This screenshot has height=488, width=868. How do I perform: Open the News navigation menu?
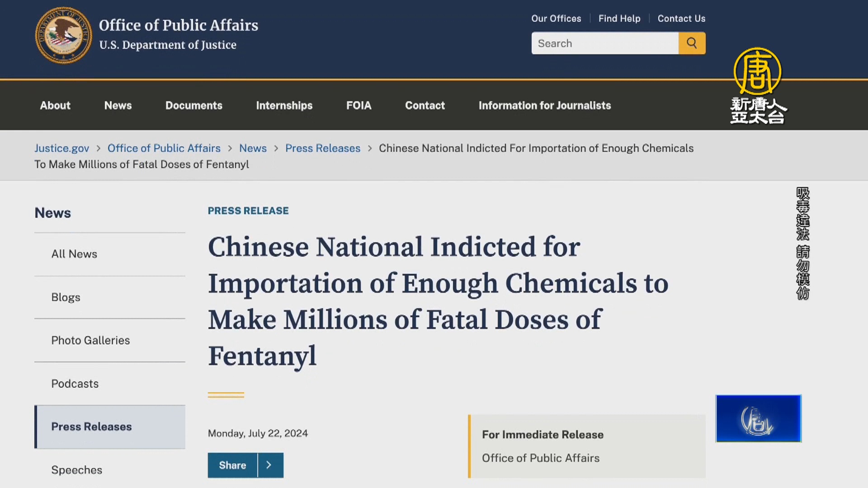pyautogui.click(x=118, y=105)
